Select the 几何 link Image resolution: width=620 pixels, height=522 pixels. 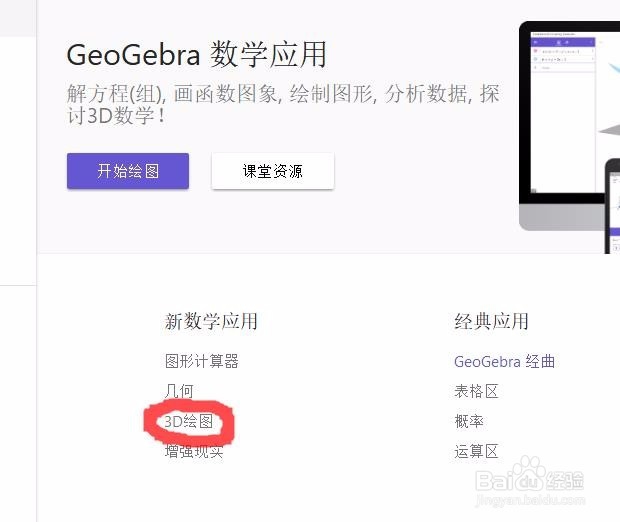pyautogui.click(x=179, y=391)
